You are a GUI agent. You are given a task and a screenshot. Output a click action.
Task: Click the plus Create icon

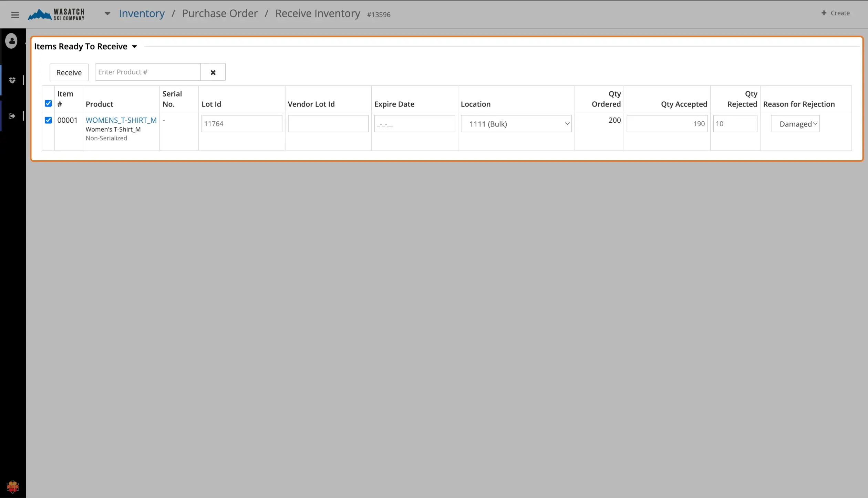pyautogui.click(x=824, y=13)
